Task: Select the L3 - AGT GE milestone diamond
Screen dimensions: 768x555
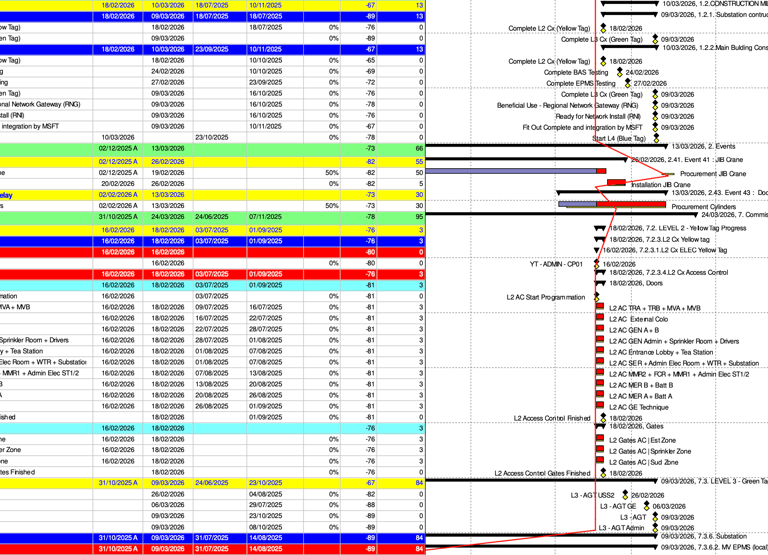Action: 647,506
